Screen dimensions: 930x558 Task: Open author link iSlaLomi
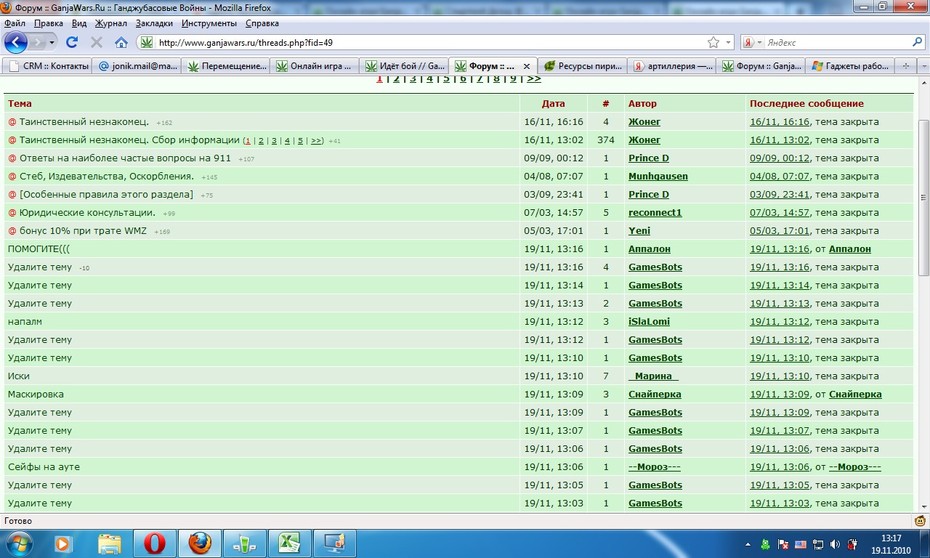[649, 321]
